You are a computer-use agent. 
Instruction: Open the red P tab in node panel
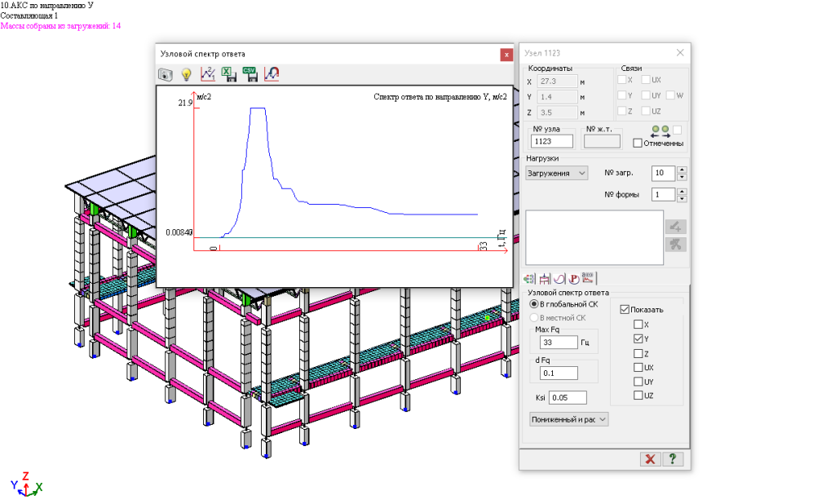[x=573, y=278]
